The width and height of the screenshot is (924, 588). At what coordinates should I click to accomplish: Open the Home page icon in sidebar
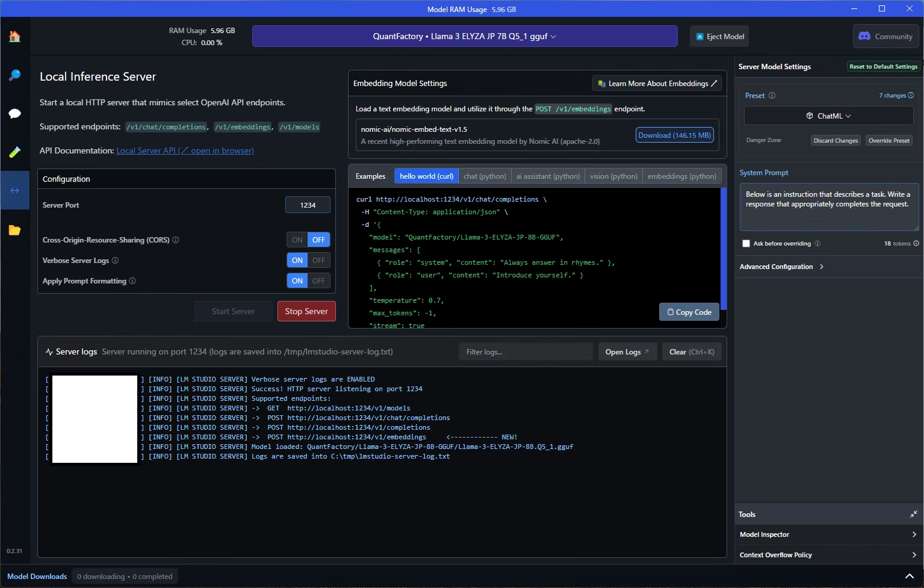point(14,36)
